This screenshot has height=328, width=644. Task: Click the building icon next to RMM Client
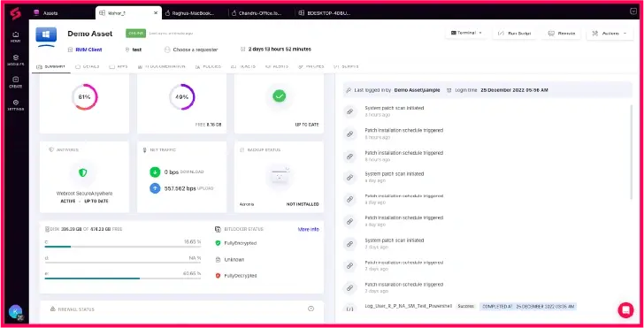pos(70,50)
